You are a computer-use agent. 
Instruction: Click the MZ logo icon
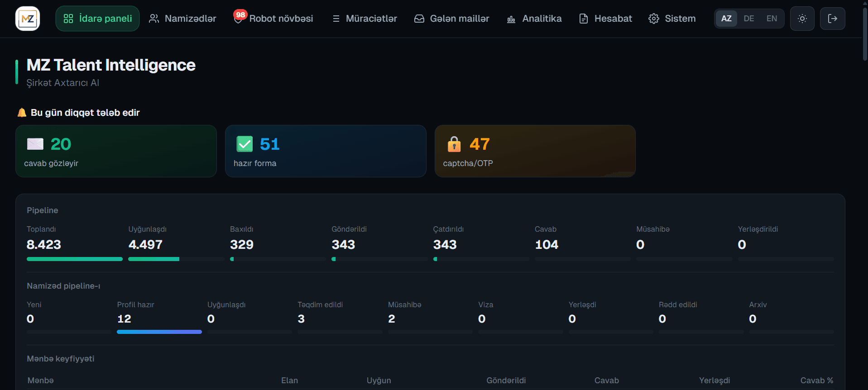[x=28, y=19]
